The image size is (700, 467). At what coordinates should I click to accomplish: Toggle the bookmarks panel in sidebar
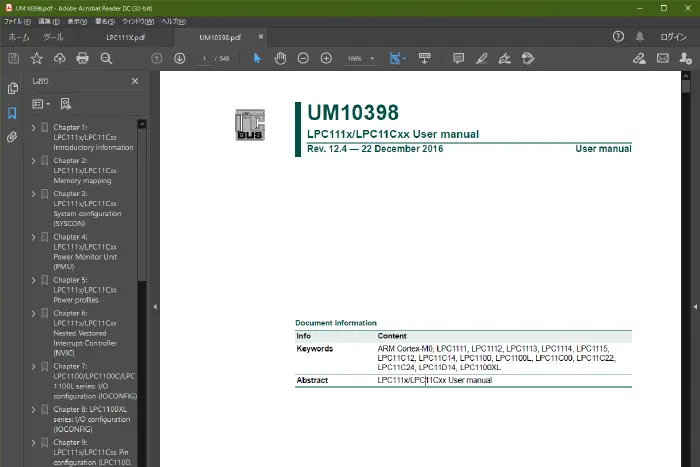click(12, 113)
